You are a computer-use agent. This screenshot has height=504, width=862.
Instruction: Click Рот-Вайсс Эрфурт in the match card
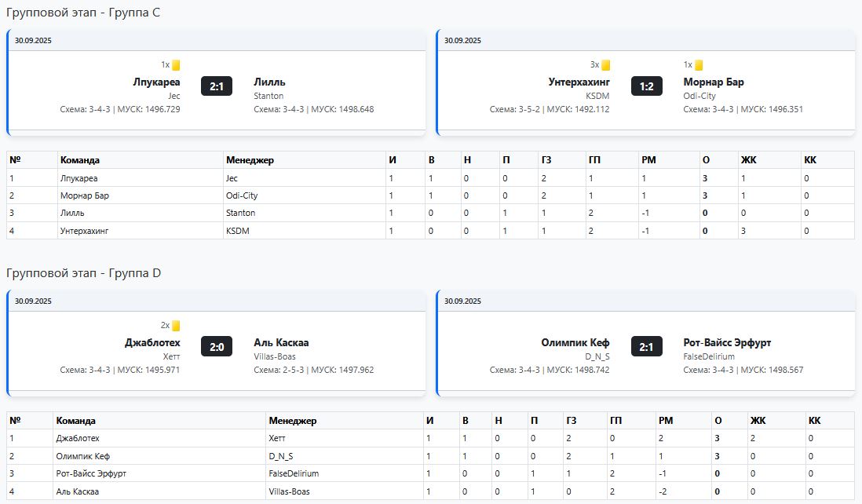pyautogui.click(x=727, y=342)
